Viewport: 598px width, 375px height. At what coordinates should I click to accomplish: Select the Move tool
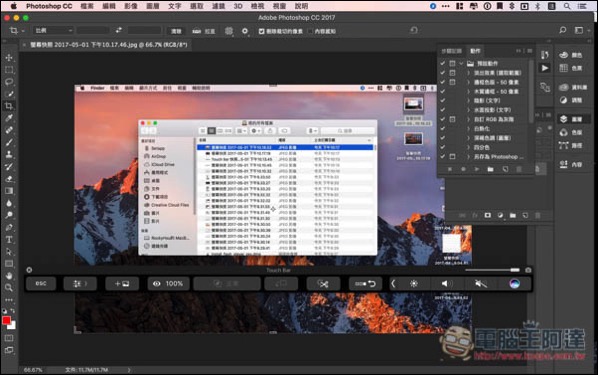click(x=9, y=58)
